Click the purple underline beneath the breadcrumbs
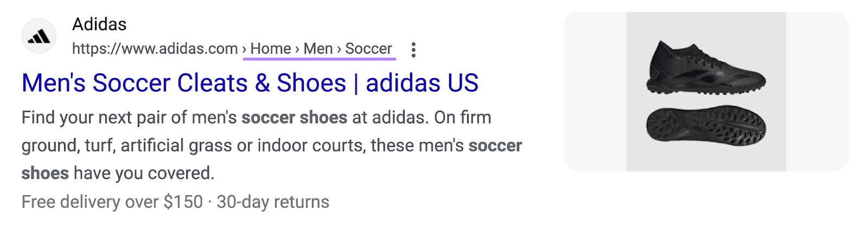868x232 pixels. click(x=320, y=59)
